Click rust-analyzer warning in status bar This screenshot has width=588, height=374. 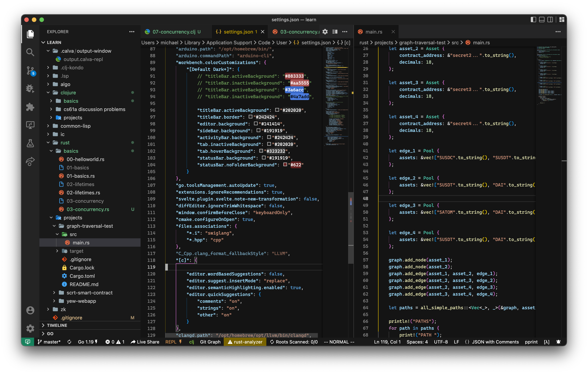(x=245, y=342)
